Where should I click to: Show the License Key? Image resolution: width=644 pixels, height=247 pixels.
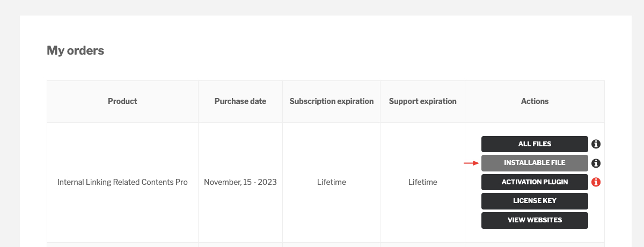(535, 201)
